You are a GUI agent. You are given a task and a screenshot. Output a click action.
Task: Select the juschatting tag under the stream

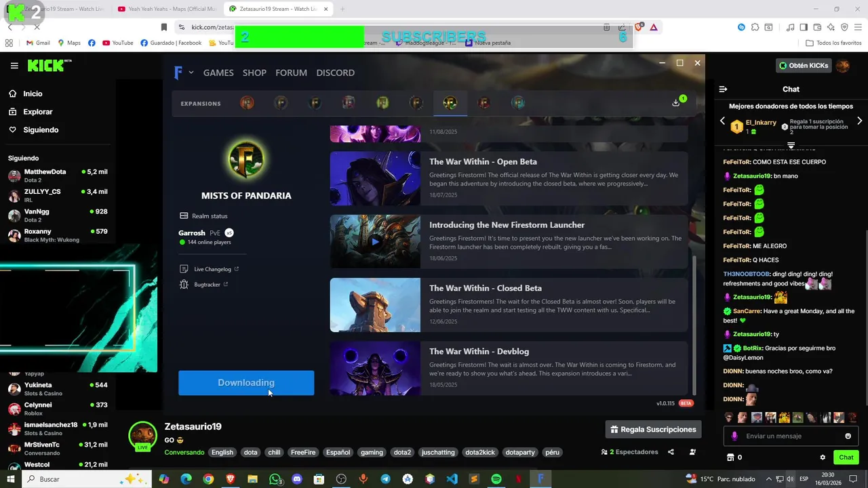coord(438,452)
